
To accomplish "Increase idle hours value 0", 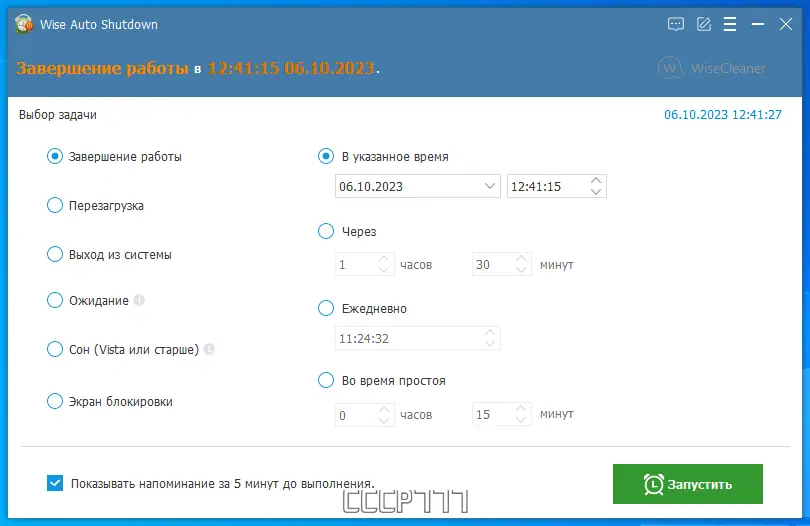I will tap(384, 409).
